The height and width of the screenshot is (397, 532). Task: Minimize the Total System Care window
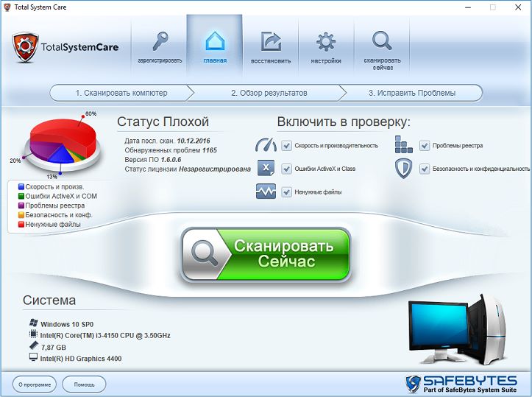(x=468, y=7)
